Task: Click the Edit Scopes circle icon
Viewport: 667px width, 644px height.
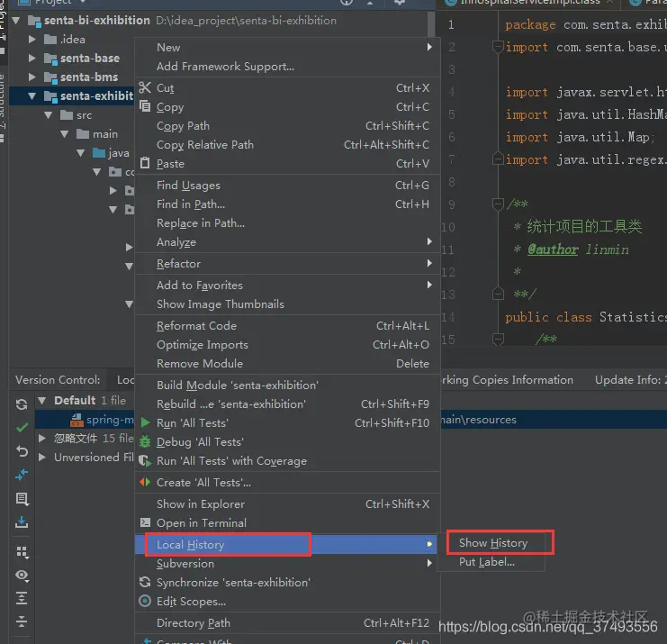Action: click(145, 601)
